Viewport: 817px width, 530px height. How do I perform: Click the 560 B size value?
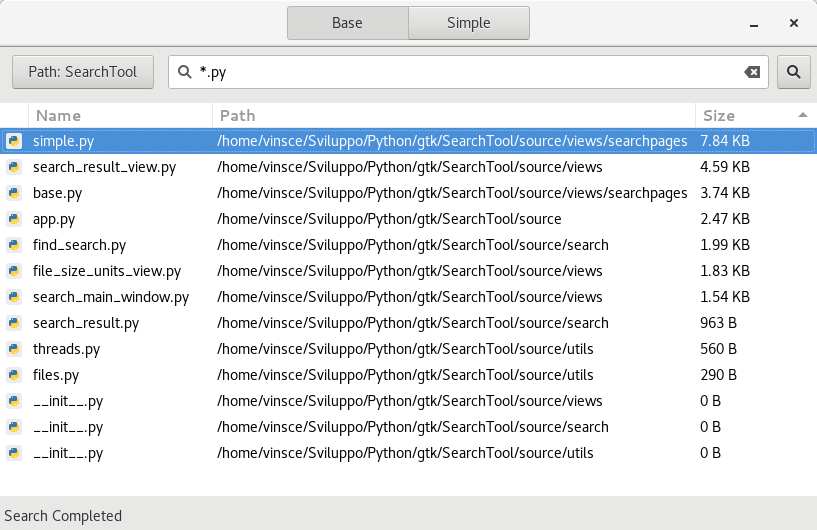point(719,349)
